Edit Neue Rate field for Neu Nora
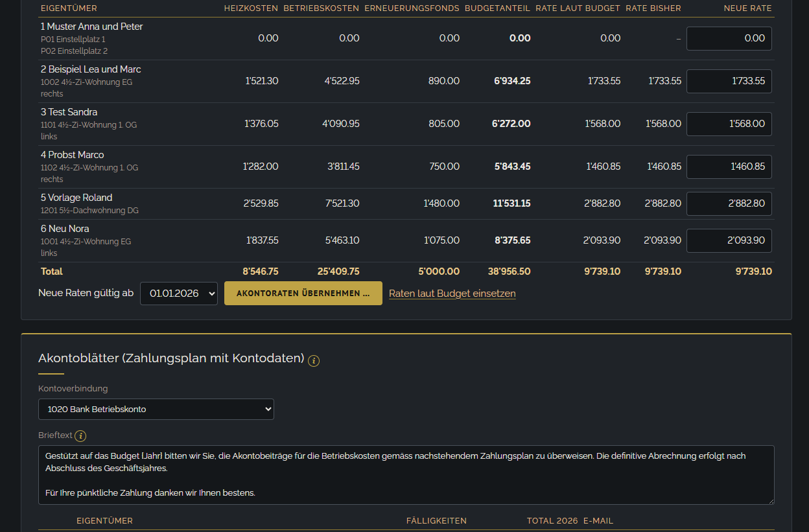This screenshot has height=532, width=809. click(x=729, y=240)
